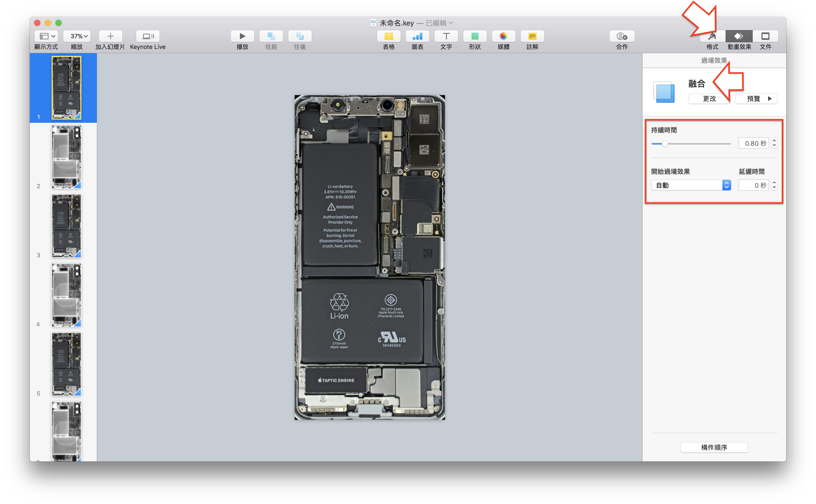Viewport: 816px width, 504px height.
Task: Open the 形狀 shape picker
Action: point(475,36)
